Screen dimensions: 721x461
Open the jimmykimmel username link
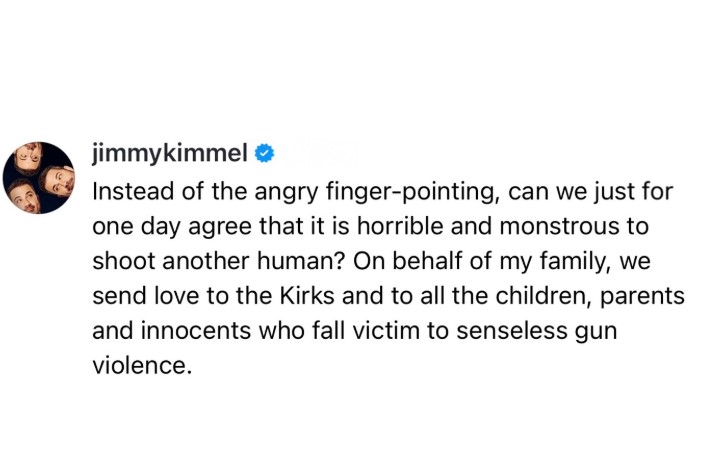tap(168, 154)
